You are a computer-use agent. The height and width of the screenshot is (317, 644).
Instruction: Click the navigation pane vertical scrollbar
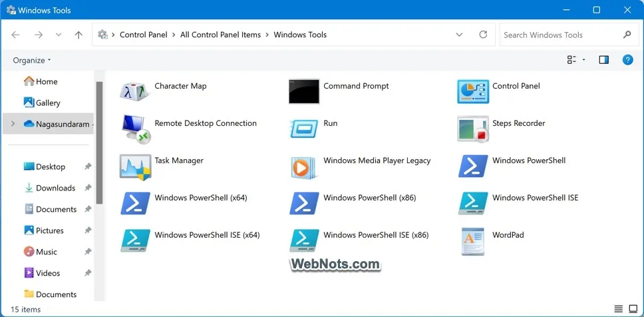click(x=99, y=143)
